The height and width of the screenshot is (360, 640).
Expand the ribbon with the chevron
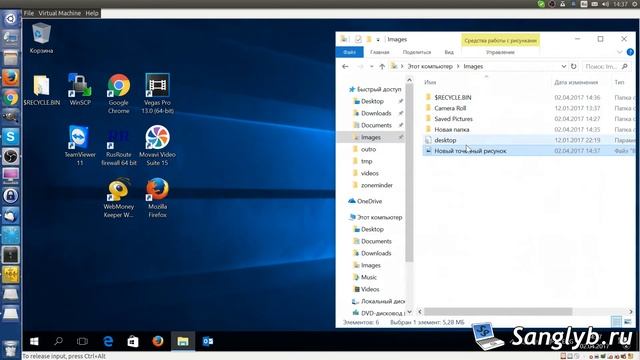click(x=620, y=52)
